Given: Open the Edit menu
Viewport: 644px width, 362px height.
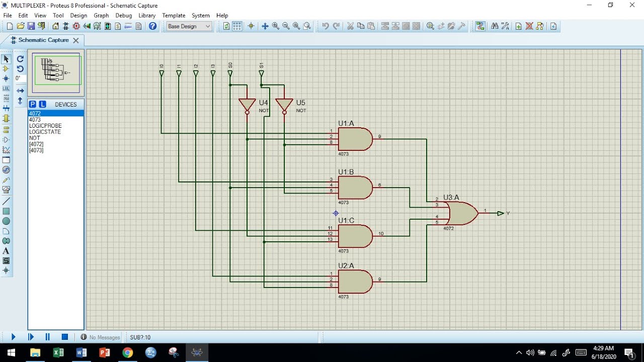Looking at the screenshot, I should [23, 16].
